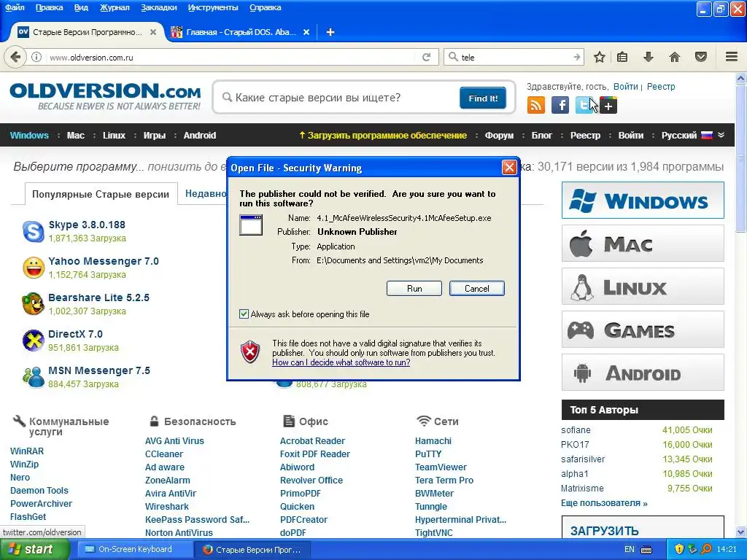Click Загрузить программное обеспечение nav link
This screenshot has height=560, width=747.
382,135
